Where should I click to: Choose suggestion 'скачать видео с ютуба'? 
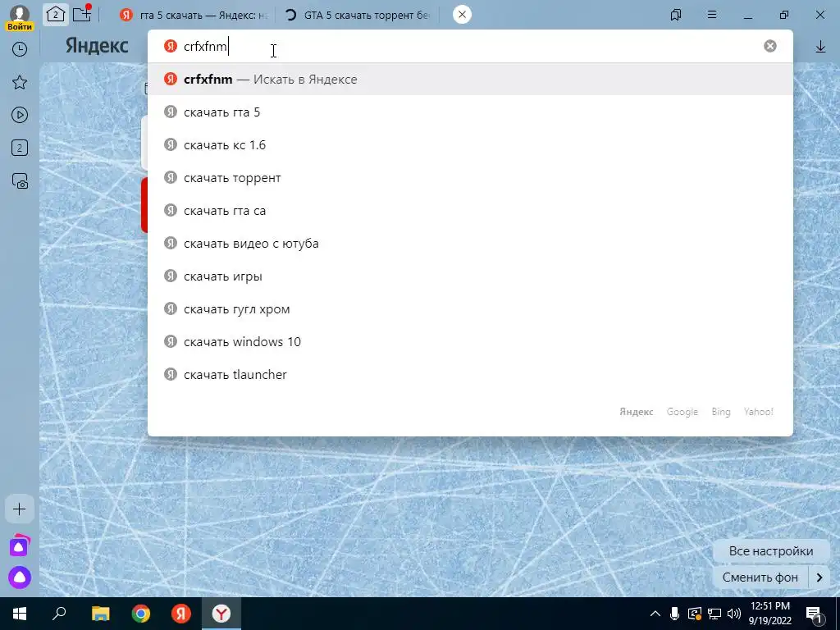click(470, 243)
